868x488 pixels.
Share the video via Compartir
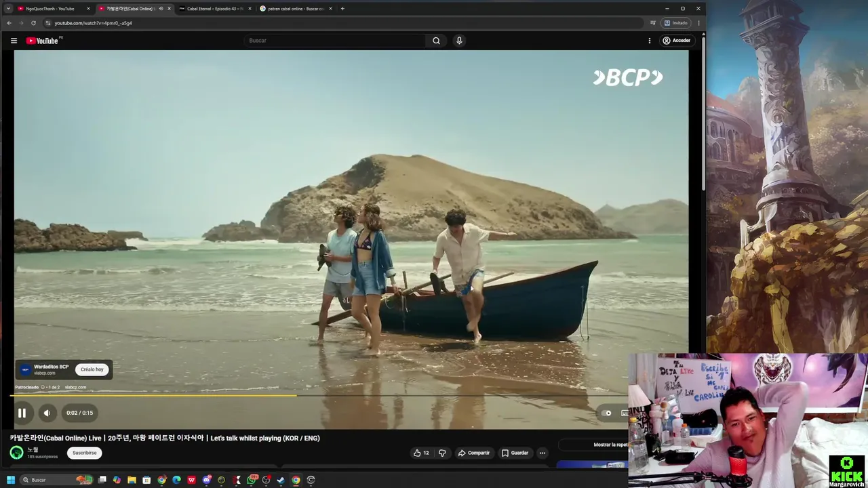point(473,453)
